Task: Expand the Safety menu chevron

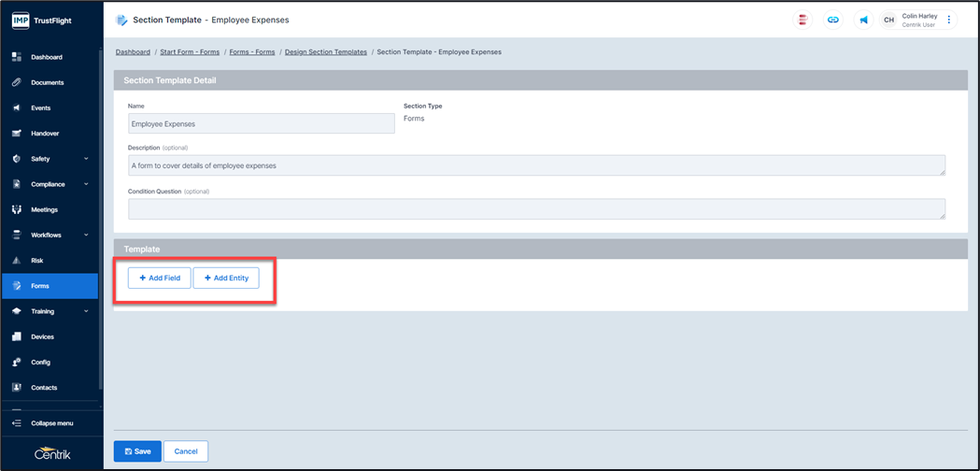Action: click(x=87, y=159)
